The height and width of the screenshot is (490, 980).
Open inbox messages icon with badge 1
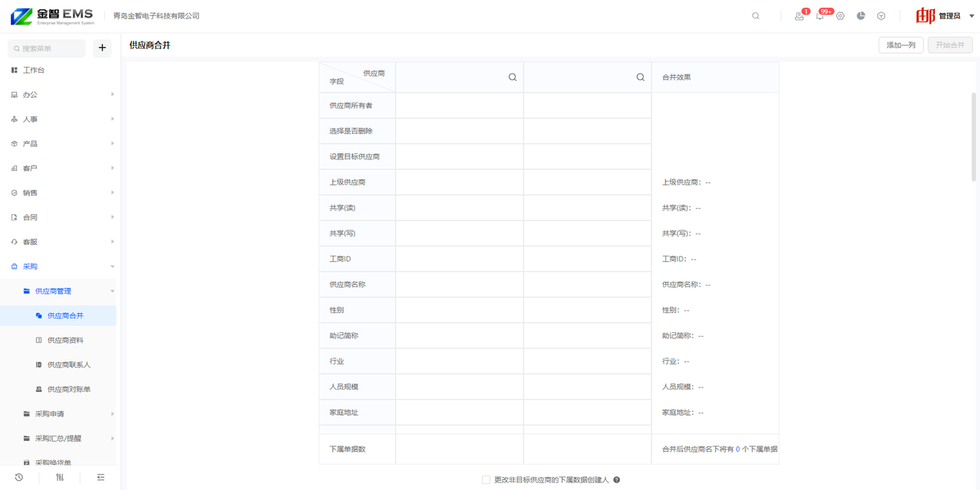(x=799, y=16)
